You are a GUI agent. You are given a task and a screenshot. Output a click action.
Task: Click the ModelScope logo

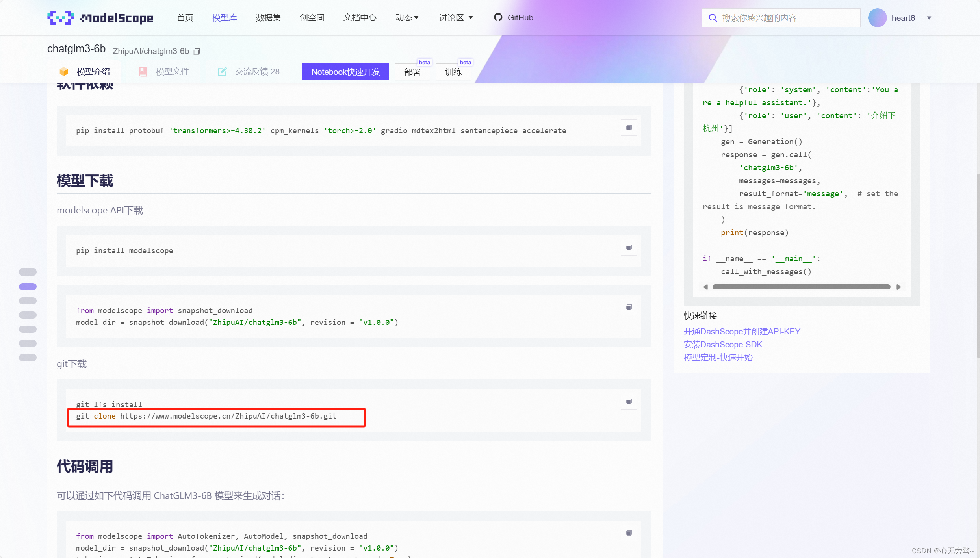click(x=100, y=18)
